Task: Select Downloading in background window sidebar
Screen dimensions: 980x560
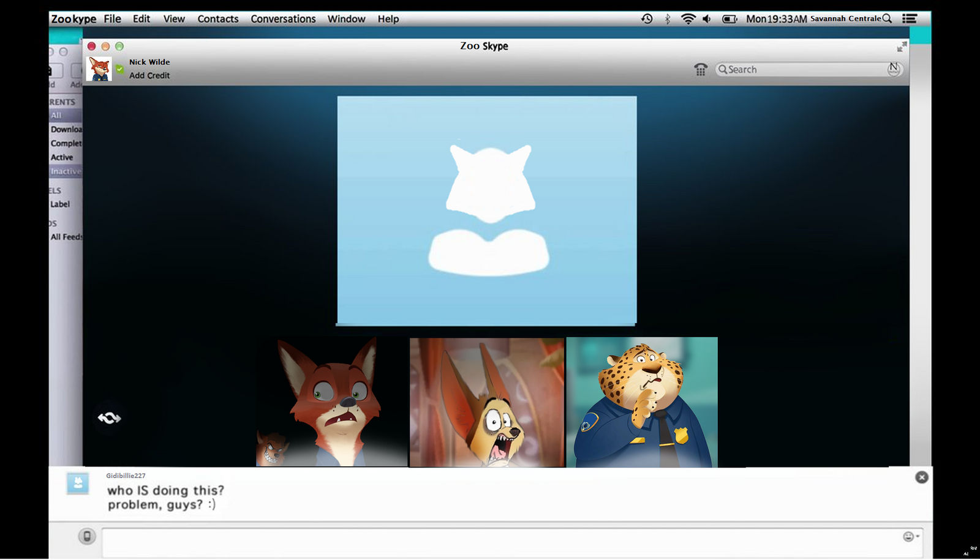Action: (x=66, y=129)
